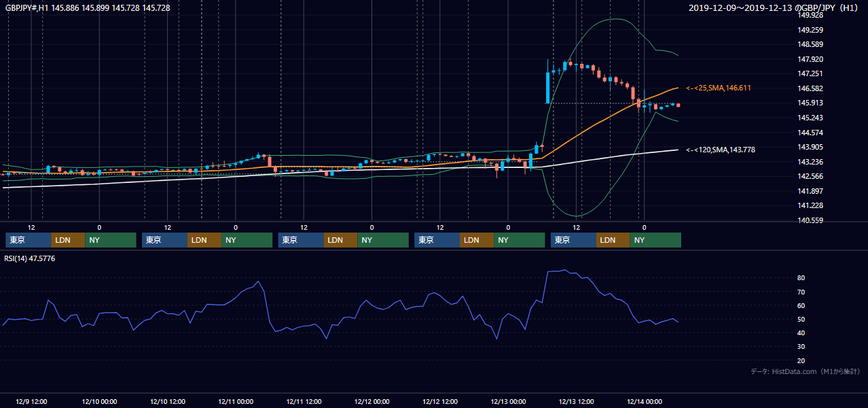Click the 25 SMA 146.611 label

point(718,88)
